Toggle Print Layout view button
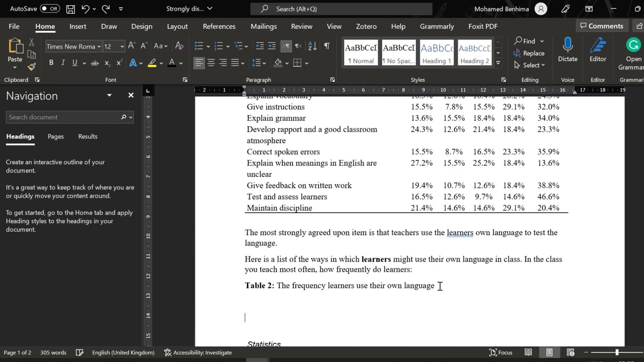 549,352
